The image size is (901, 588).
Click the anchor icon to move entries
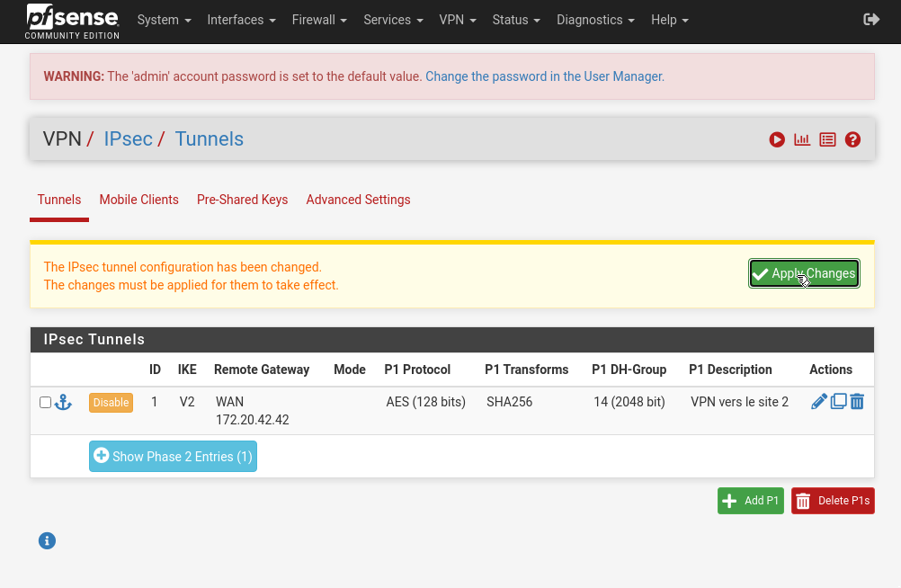63,402
